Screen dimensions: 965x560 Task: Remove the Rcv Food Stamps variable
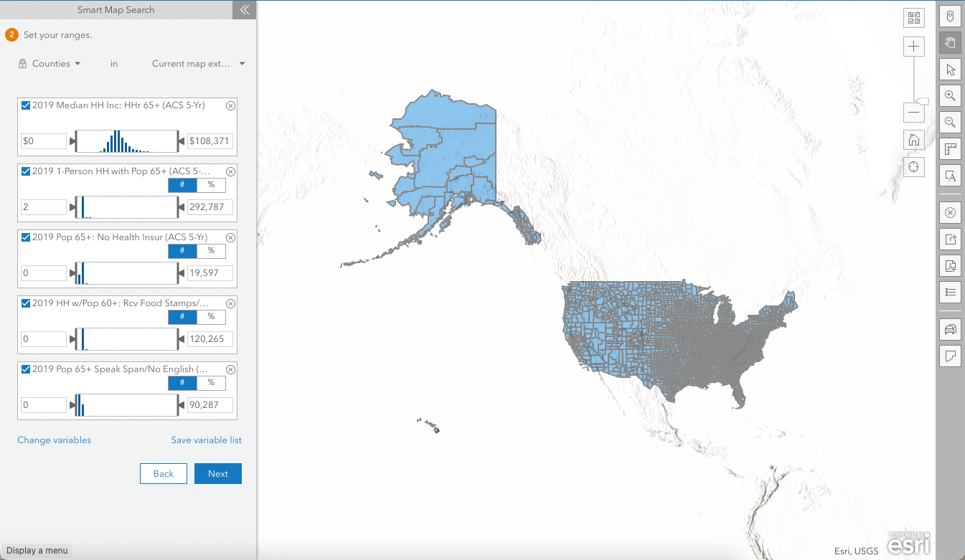coord(230,303)
